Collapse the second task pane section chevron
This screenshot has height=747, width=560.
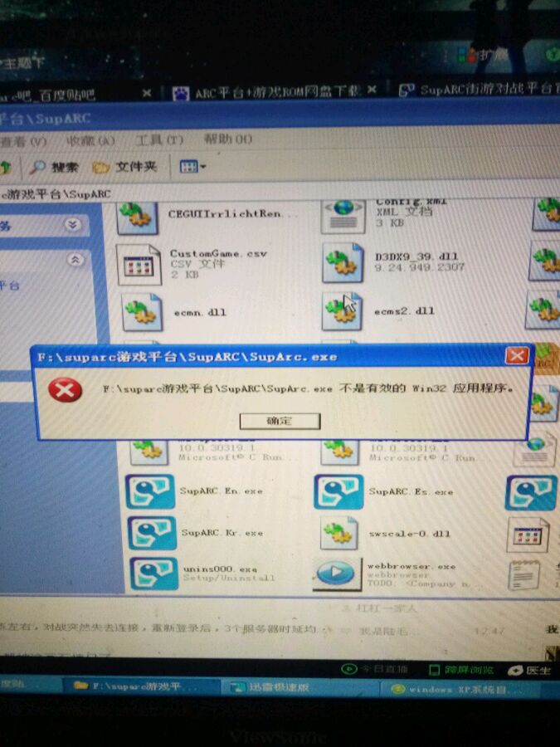click(75, 260)
